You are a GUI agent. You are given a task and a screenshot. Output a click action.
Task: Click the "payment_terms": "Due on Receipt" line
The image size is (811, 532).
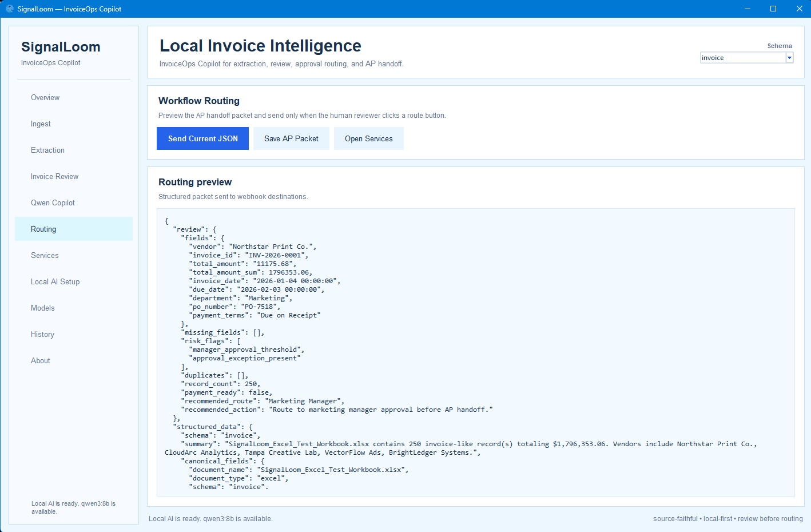click(255, 315)
